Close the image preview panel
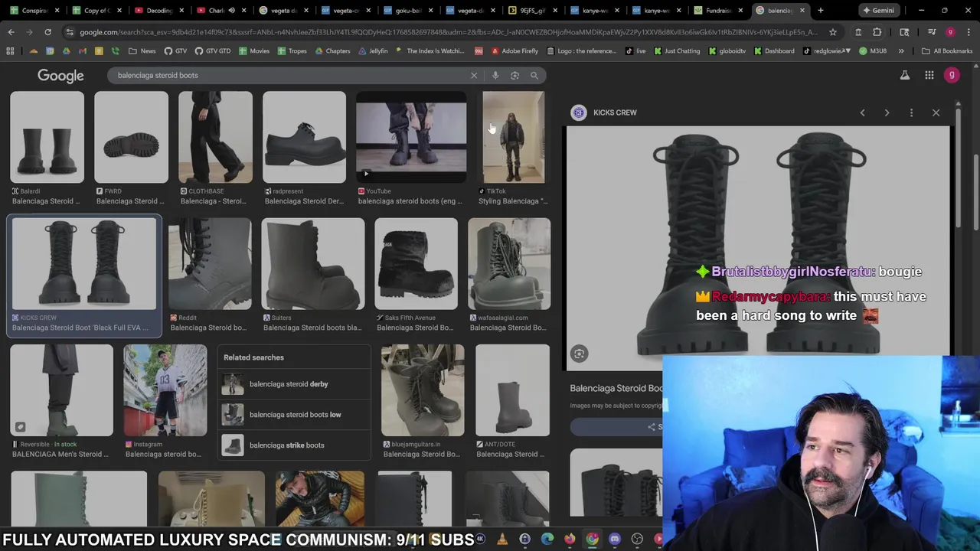 click(936, 112)
